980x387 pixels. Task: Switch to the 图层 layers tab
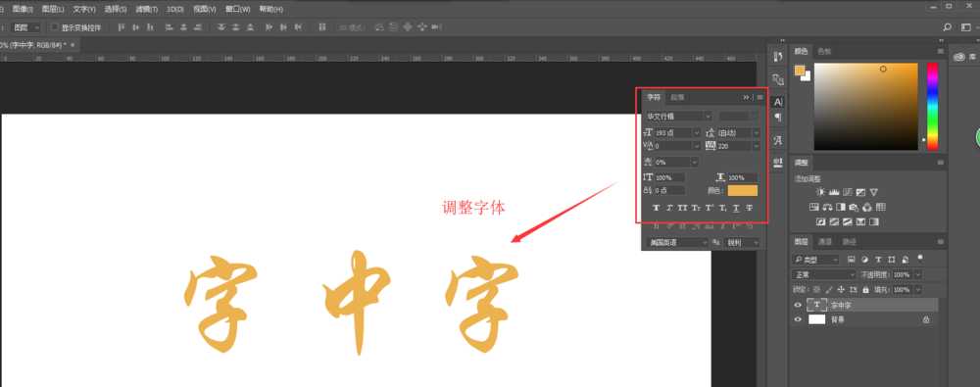(801, 242)
